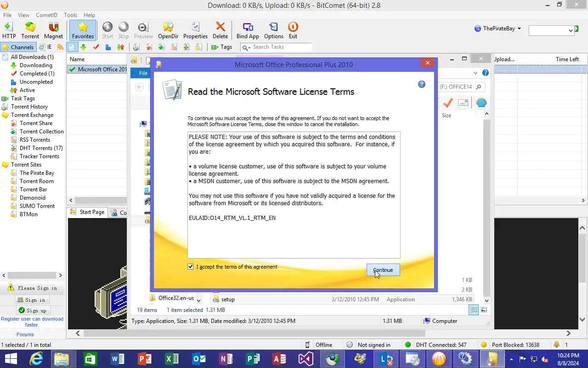
Task: Click the Preview toolbar button
Action: click(143, 30)
